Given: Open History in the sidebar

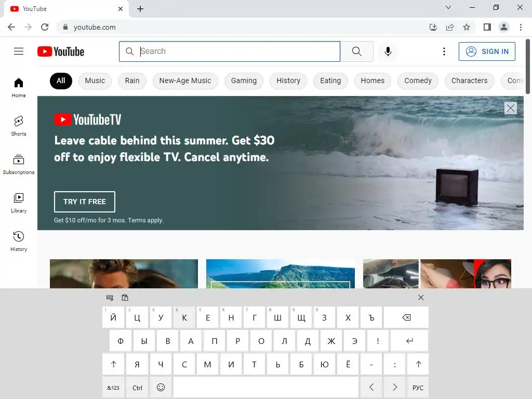Looking at the screenshot, I should pos(19,241).
